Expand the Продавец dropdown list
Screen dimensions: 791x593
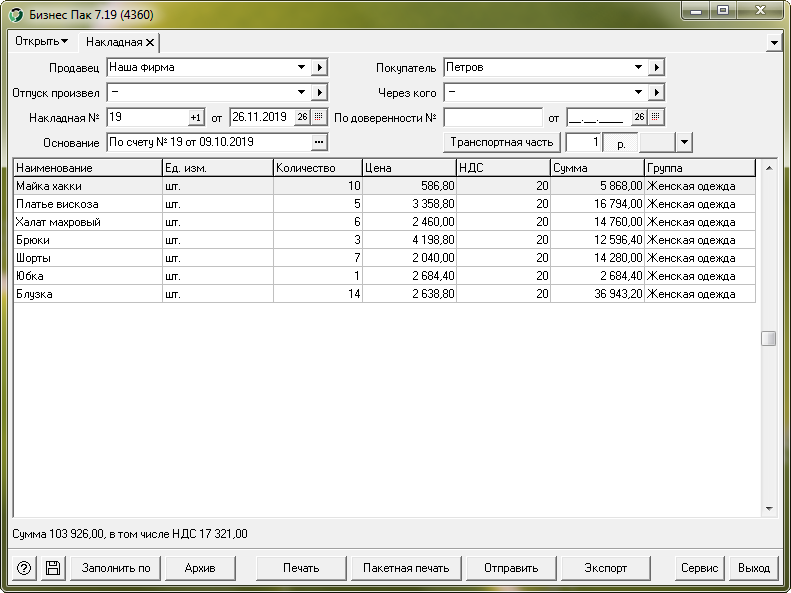click(302, 68)
